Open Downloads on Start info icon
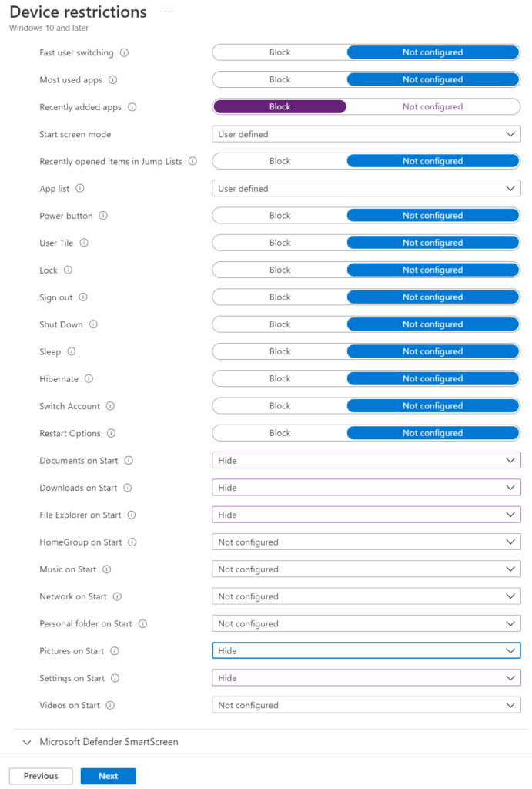This screenshot has width=532, height=789. [128, 488]
